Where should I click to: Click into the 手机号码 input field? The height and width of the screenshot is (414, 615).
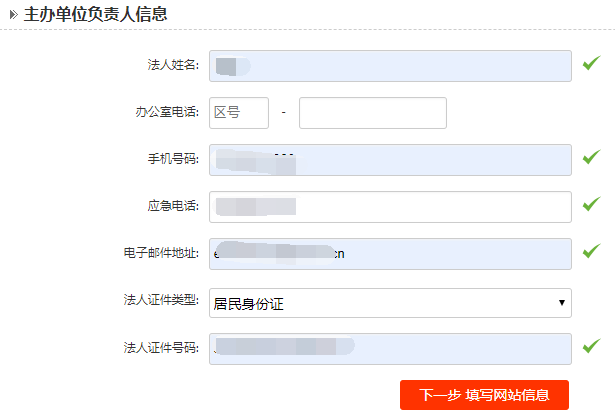[x=390, y=159]
